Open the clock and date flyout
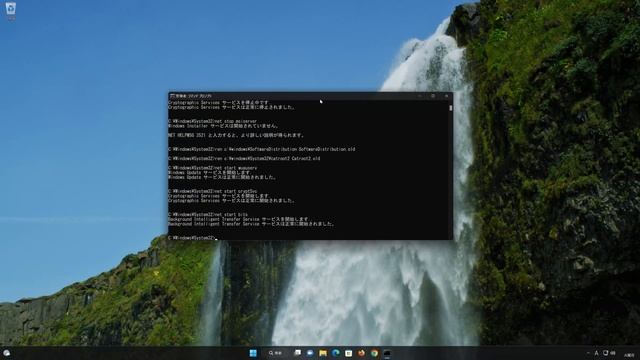This screenshot has height=360, width=640. click(x=629, y=354)
